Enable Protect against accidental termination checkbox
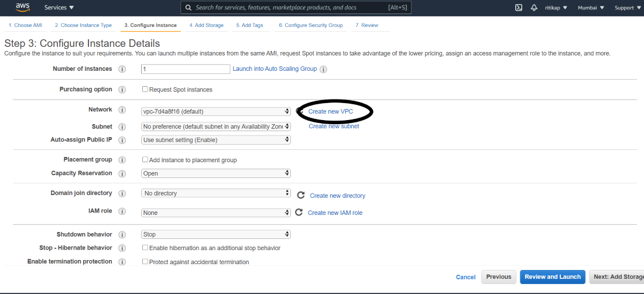 [x=145, y=262]
